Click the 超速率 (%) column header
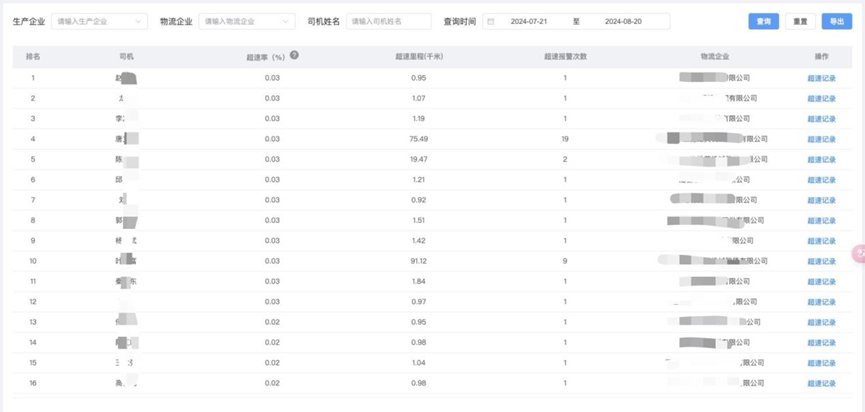Screen dimensions: 865x412 tap(265, 57)
